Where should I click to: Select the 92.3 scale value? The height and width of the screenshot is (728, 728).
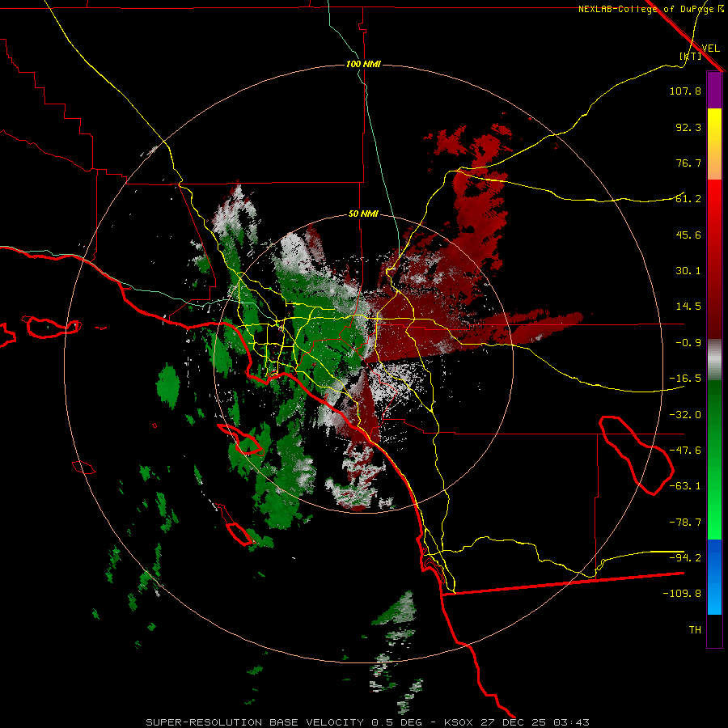tap(688, 127)
